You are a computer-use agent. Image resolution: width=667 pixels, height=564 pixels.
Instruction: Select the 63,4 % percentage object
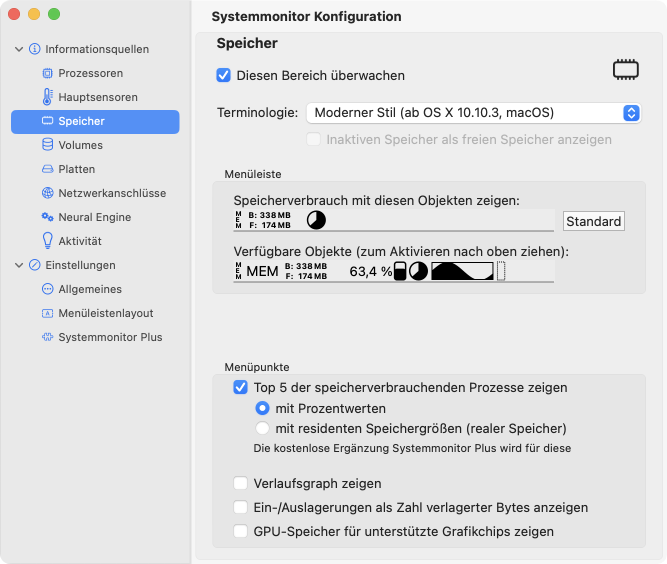click(x=371, y=271)
